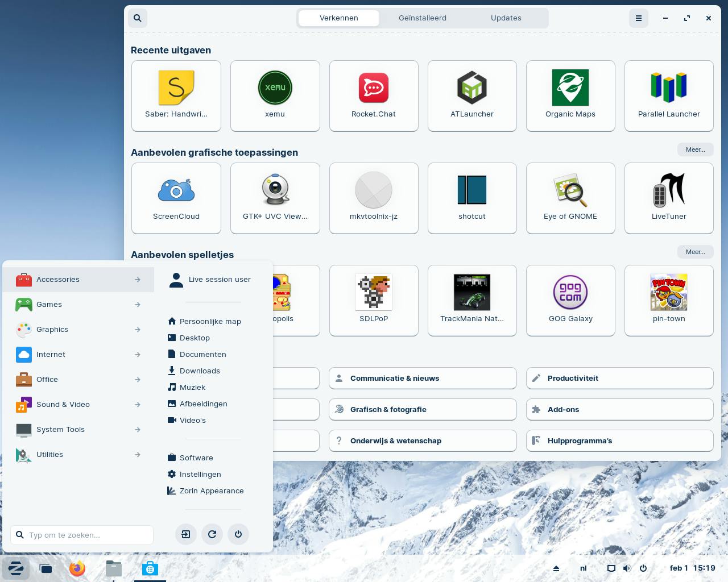
Task: Expand the Utilities category
Action: [78, 455]
